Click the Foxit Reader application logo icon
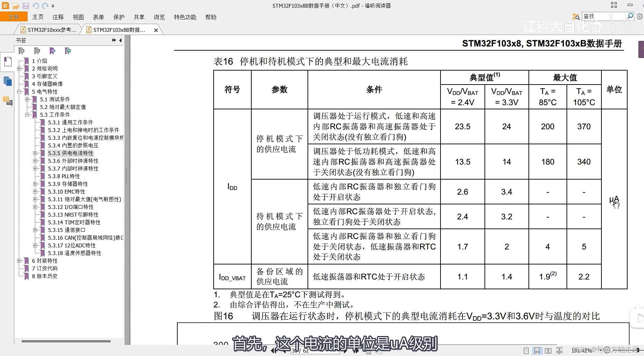Viewport: 644px width, 356px height. 6,6
